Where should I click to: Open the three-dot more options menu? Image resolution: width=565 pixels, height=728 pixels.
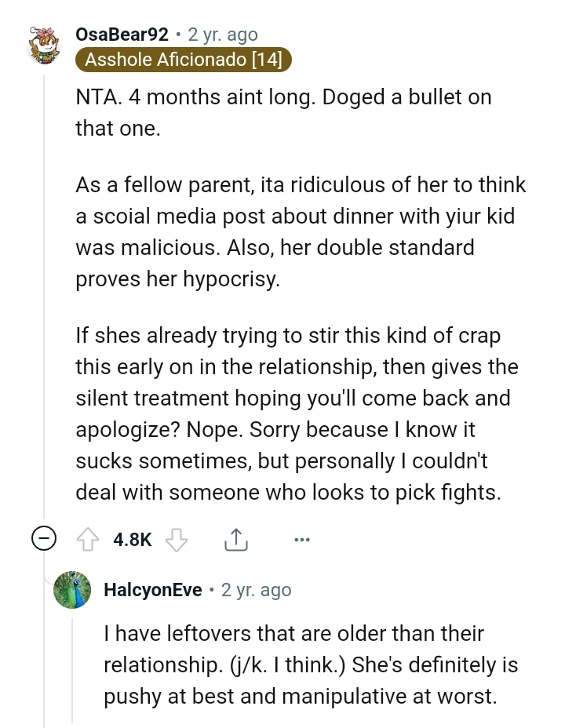301,539
